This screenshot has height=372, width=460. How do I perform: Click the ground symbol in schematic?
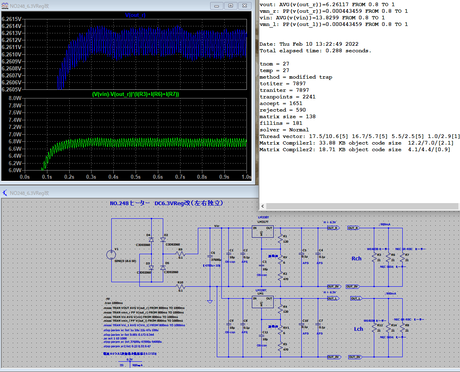coord(210,301)
